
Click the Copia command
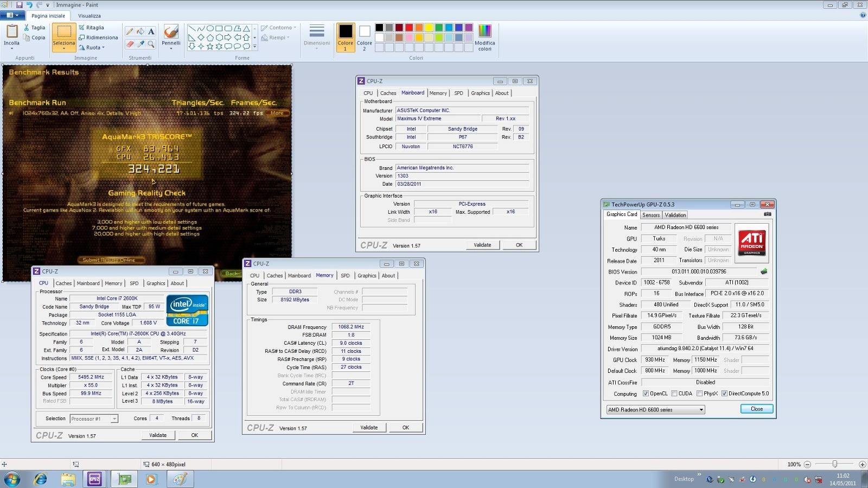(x=34, y=37)
